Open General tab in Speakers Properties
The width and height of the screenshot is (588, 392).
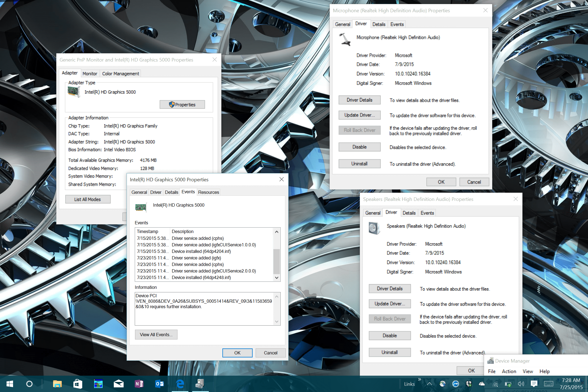point(373,213)
